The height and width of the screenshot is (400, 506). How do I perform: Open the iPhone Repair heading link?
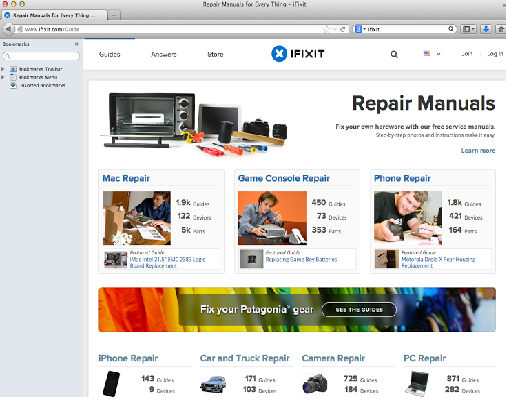coord(128,358)
